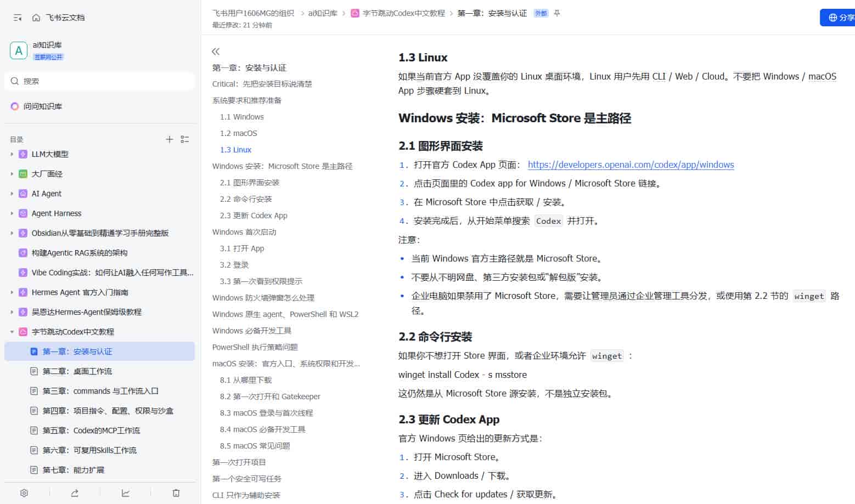Jump to outline 8.5 macOS 常见问题

coord(255,446)
